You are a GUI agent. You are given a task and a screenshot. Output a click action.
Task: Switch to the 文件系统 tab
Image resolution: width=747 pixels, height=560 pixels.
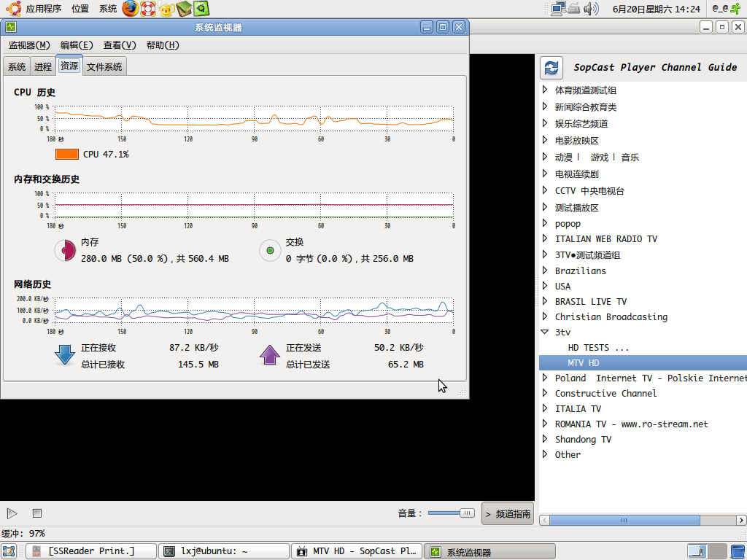[x=104, y=66]
